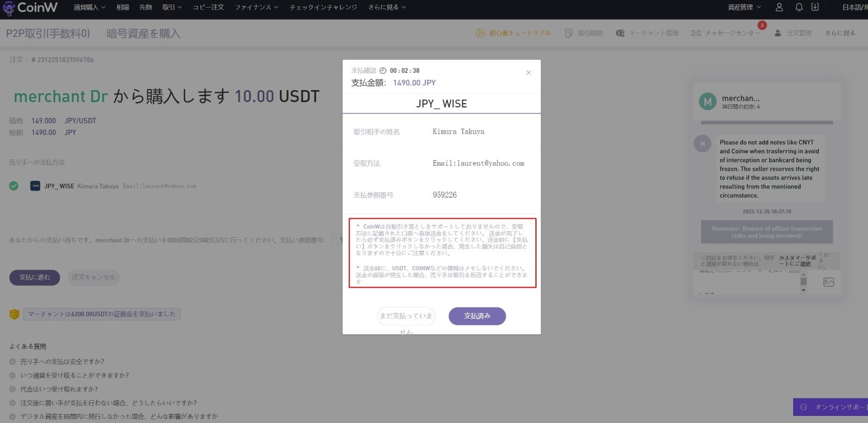This screenshot has width=868, height=423.
Task: Click the download app icon
Action: click(x=815, y=7)
